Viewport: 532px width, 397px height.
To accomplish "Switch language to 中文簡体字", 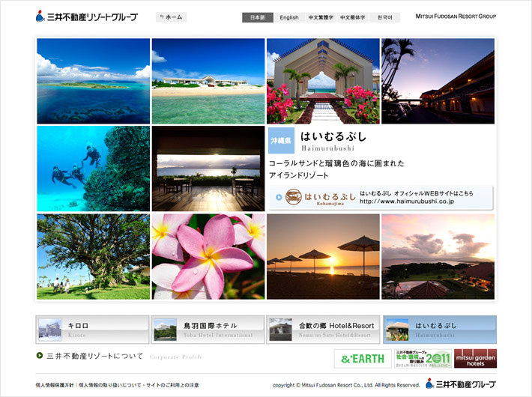I will click(x=352, y=17).
